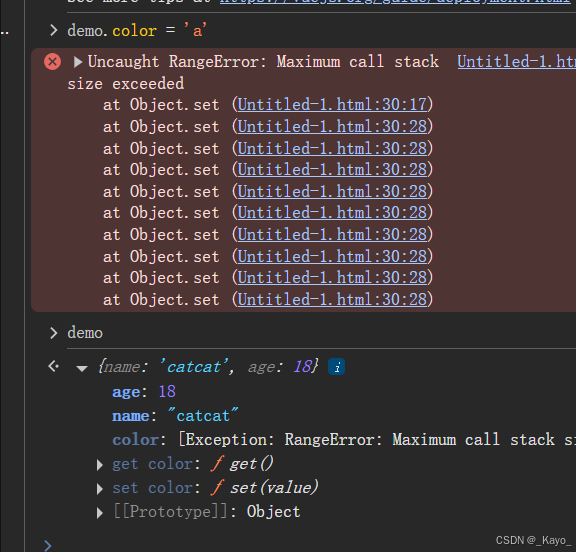Open stack link Untitled-1.html:30:17

(x=332, y=105)
